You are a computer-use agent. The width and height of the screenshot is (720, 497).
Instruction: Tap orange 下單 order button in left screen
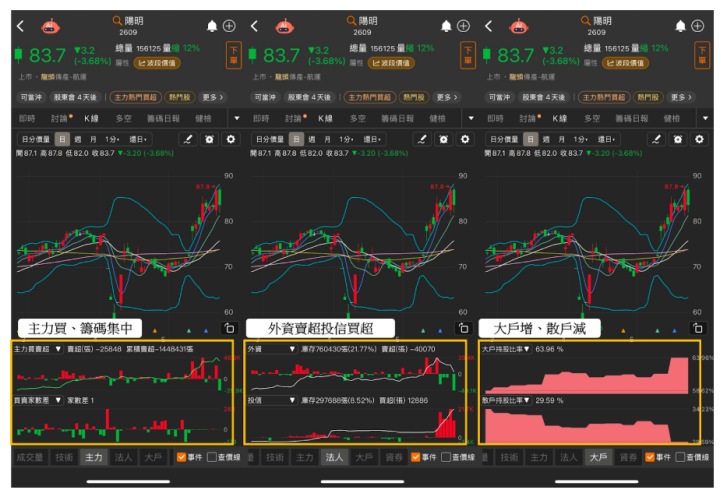tap(234, 56)
